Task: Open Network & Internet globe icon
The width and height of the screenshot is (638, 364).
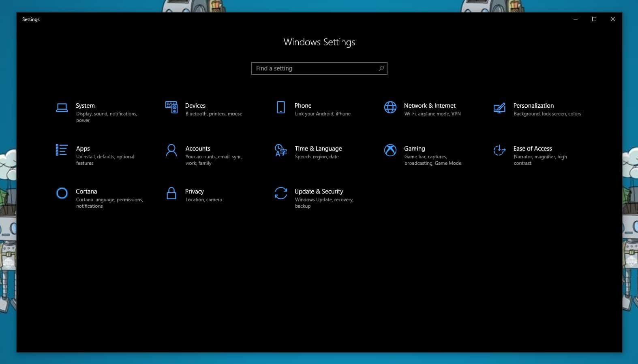Action: tap(390, 107)
